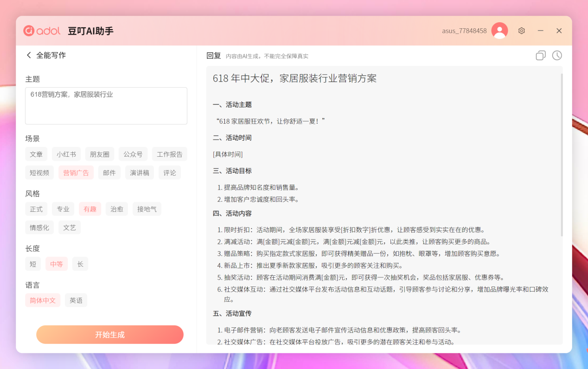Viewport: 588px width, 369px height.
Task: Choose the 朋友圈 scene
Action: point(100,154)
